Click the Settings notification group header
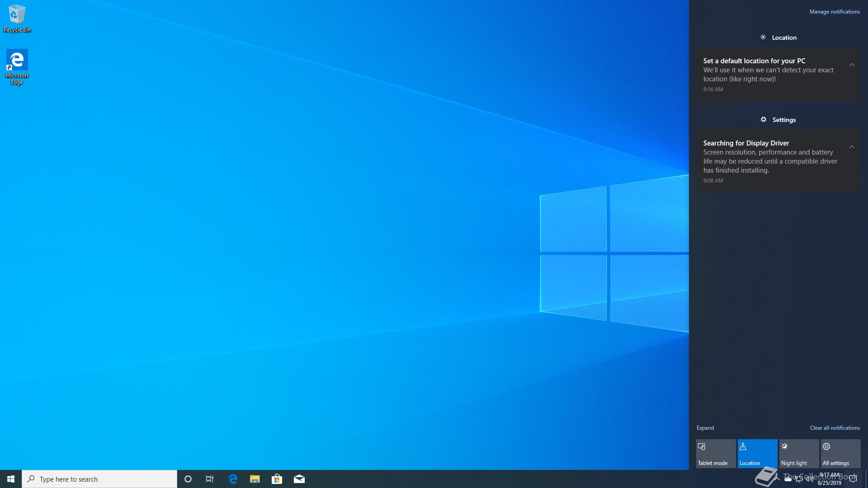This screenshot has height=488, width=868. [778, 120]
